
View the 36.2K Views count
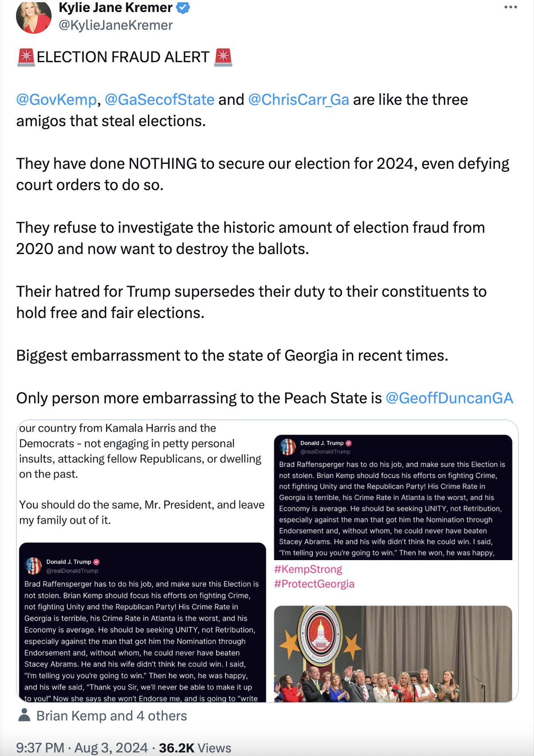pos(195,748)
